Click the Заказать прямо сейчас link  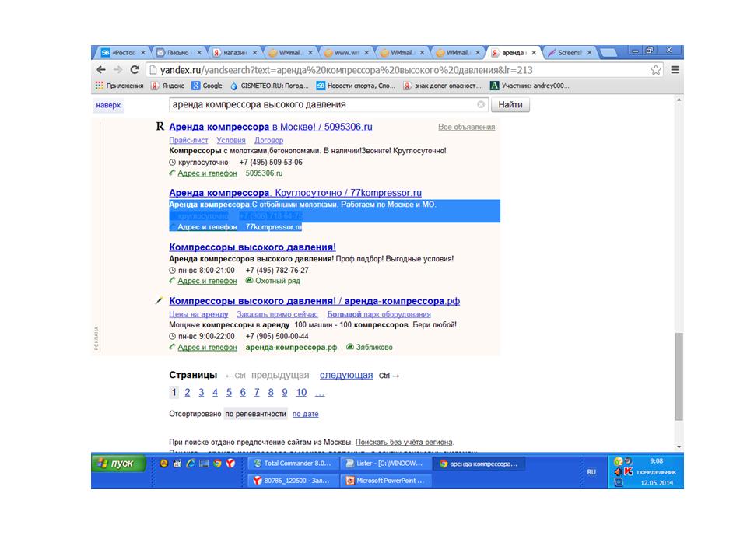[277, 314]
